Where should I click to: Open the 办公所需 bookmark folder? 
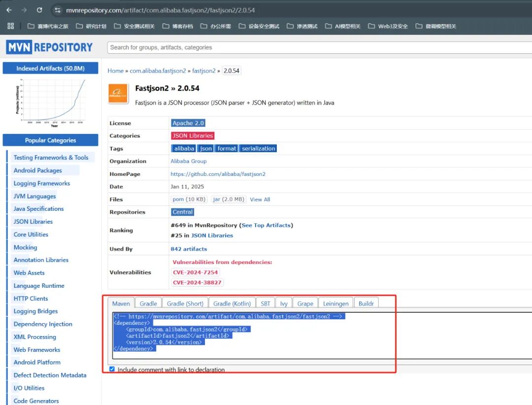(x=216, y=26)
